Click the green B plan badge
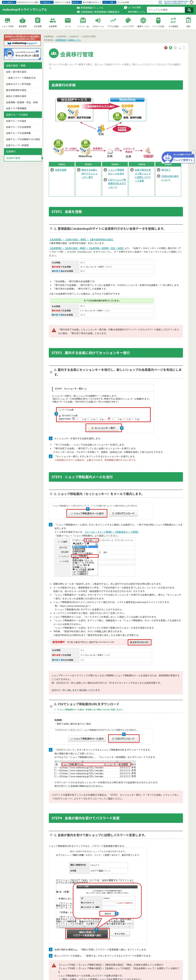 pos(170,48)
